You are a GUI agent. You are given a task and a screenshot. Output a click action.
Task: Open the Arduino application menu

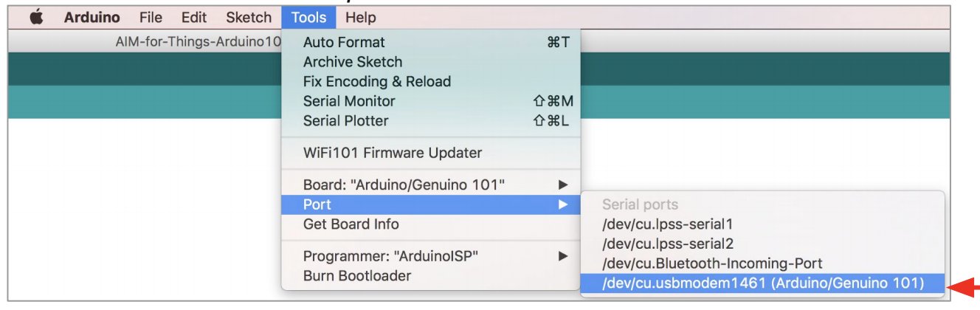click(x=92, y=17)
